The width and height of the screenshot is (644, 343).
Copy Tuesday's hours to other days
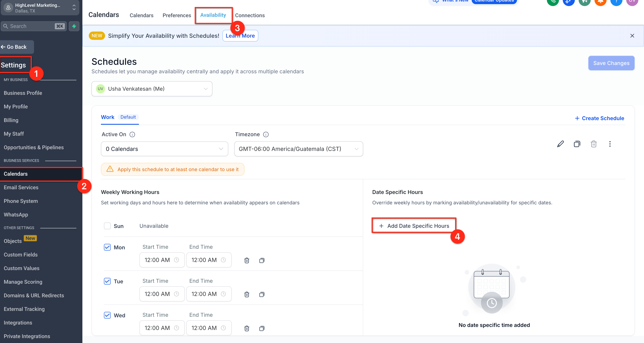(262, 294)
